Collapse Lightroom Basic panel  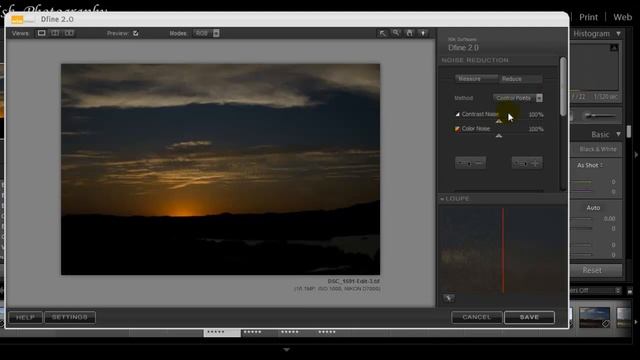[x=619, y=134]
